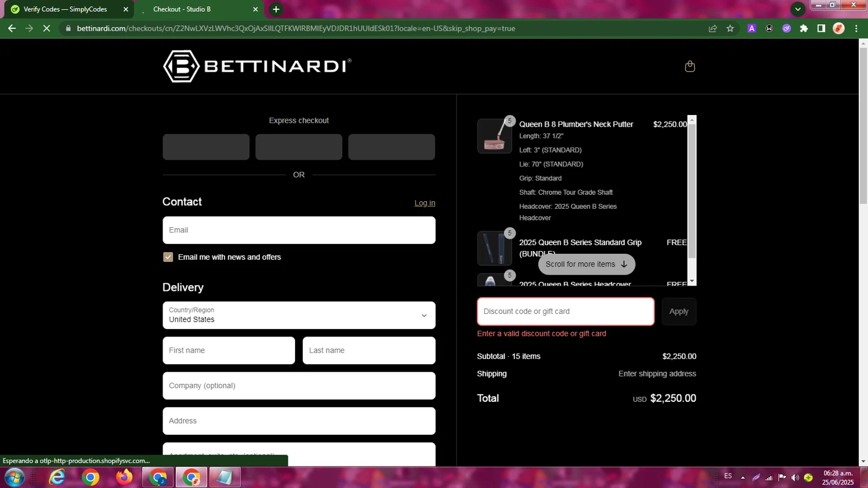Show hidden tray icons arrow
Screen dimensions: 868x488
pyautogui.click(x=742, y=478)
